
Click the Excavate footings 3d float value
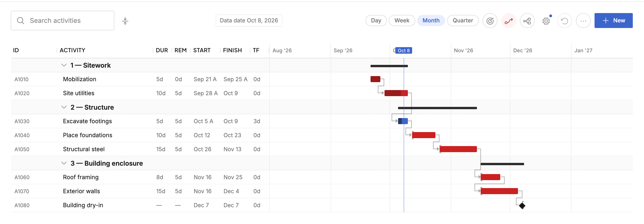[x=257, y=121]
